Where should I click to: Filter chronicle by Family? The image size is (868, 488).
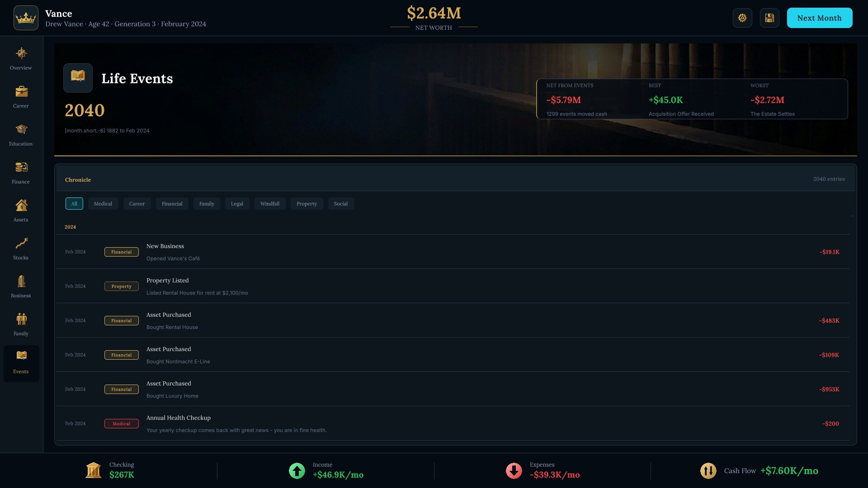pos(207,204)
